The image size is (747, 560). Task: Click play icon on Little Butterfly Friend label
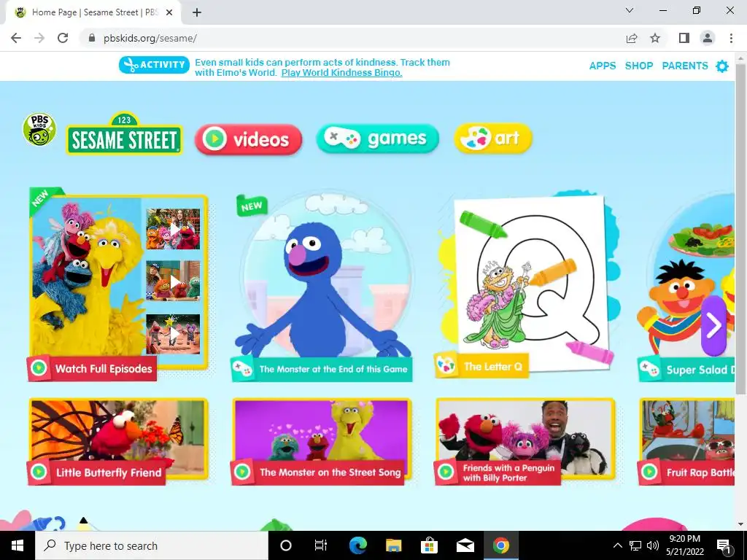pyautogui.click(x=39, y=472)
